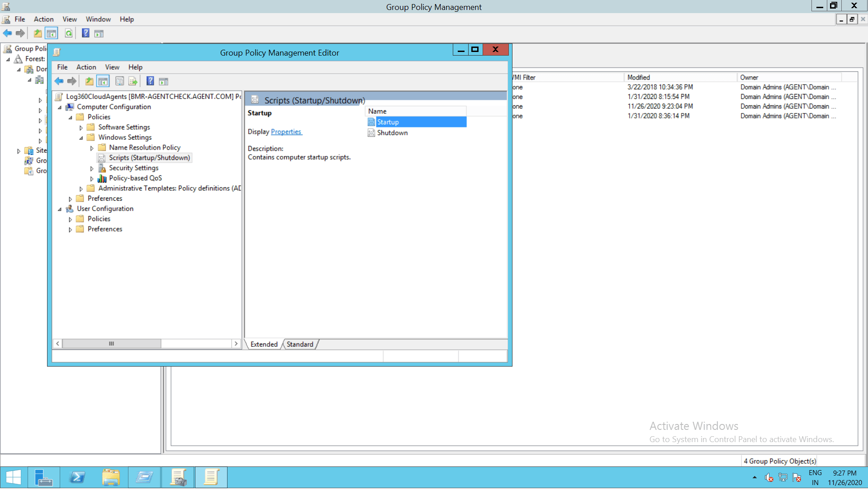The width and height of the screenshot is (868, 490).
Task: Go Forward in Group Policy Management Editor toolbar
Action: tap(72, 81)
